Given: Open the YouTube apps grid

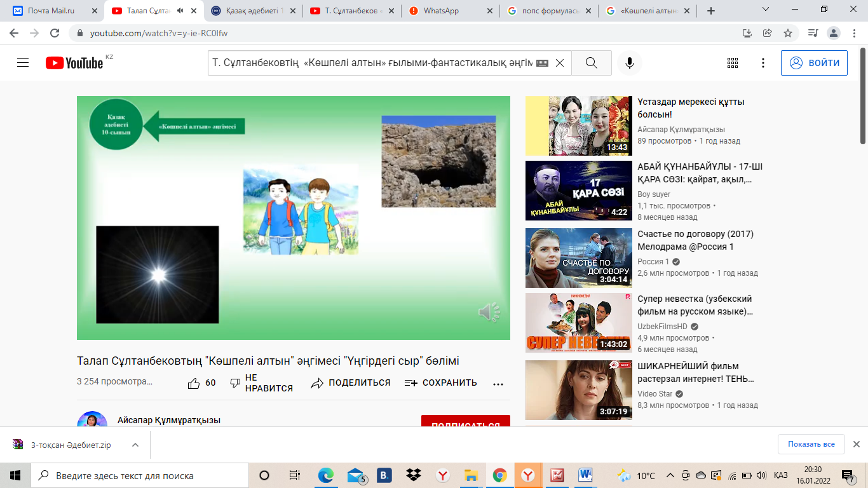Looking at the screenshot, I should pyautogui.click(x=733, y=63).
